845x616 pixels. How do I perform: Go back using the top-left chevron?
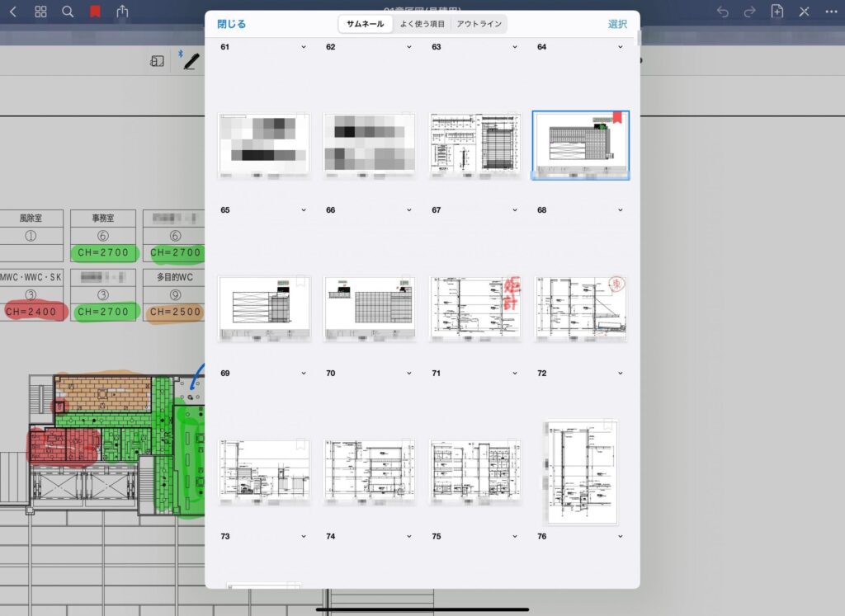point(12,12)
